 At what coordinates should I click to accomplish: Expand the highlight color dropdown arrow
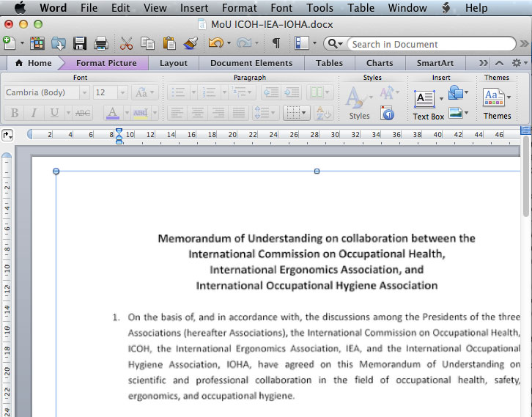(155, 113)
